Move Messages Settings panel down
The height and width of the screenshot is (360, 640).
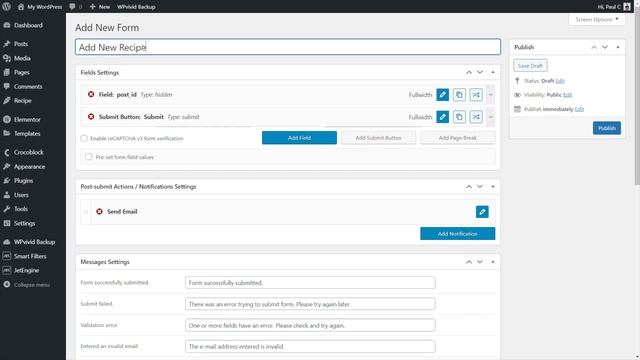[480, 262]
